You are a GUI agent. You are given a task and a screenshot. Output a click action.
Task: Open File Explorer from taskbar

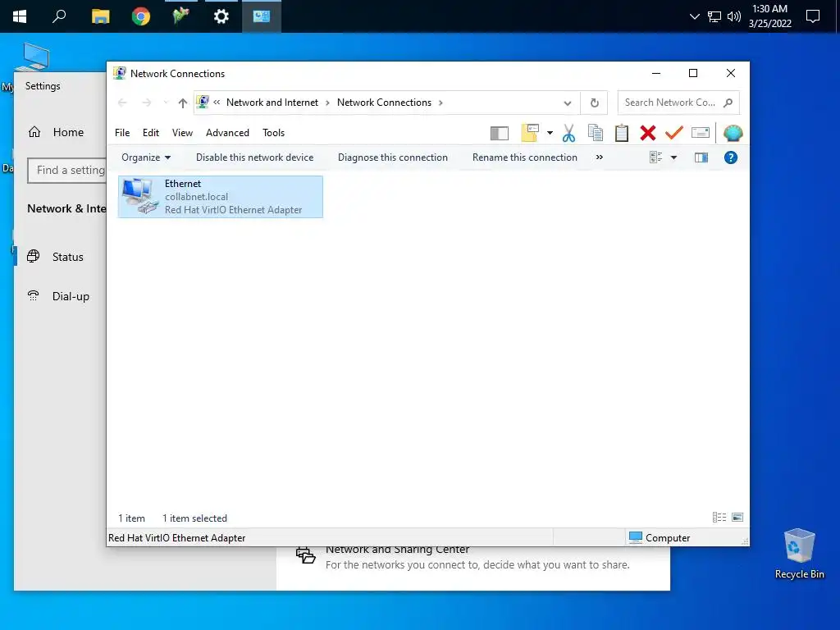click(100, 16)
